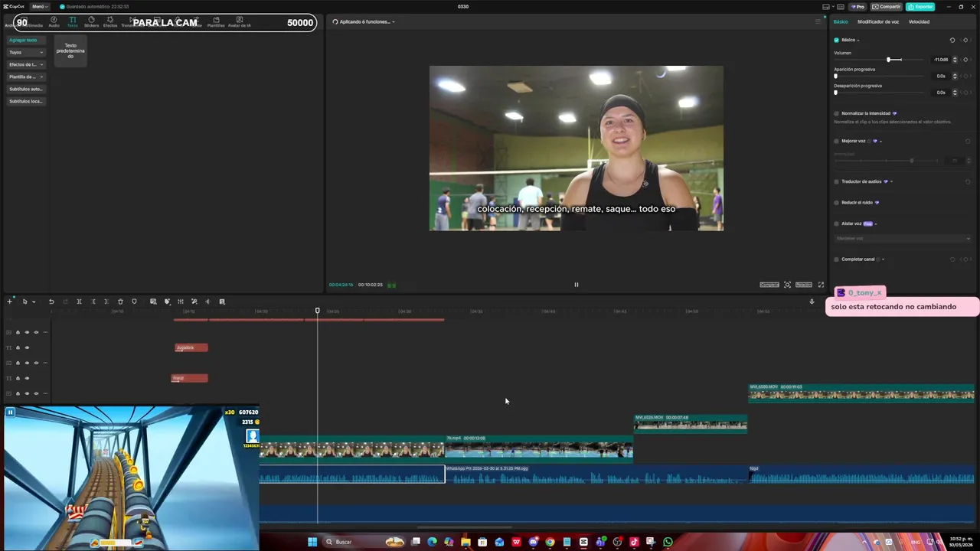Click the three-line menu icon of the preview panel
Image resolution: width=980 pixels, height=551 pixels.
[x=818, y=21]
